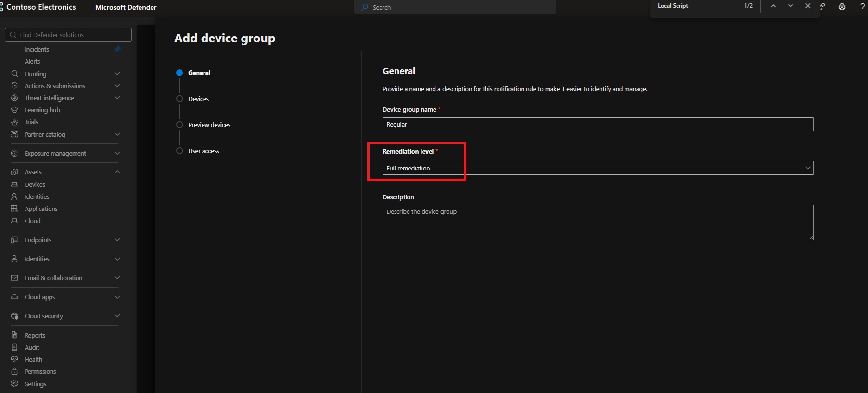Viewport: 868px width, 393px height.
Task: Open settings gear in top header
Action: pyautogui.click(x=842, y=7)
